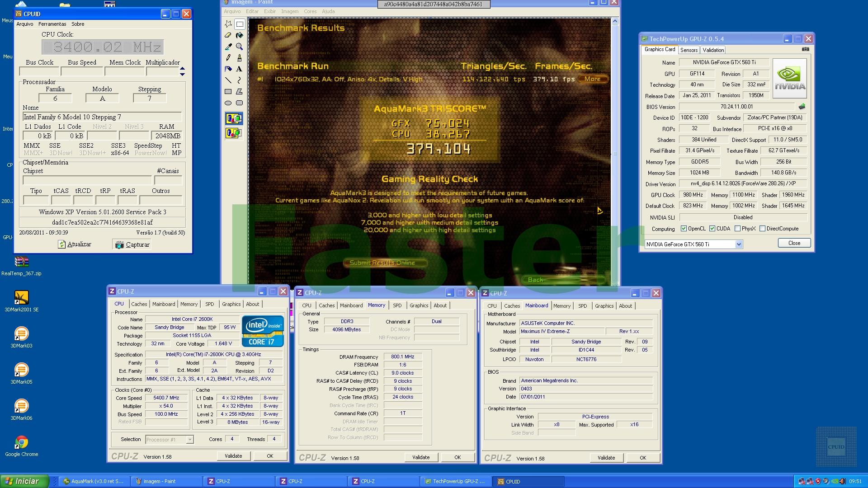
Task: Switch to imagem - Paint taskbar item
Action: [x=166, y=481]
